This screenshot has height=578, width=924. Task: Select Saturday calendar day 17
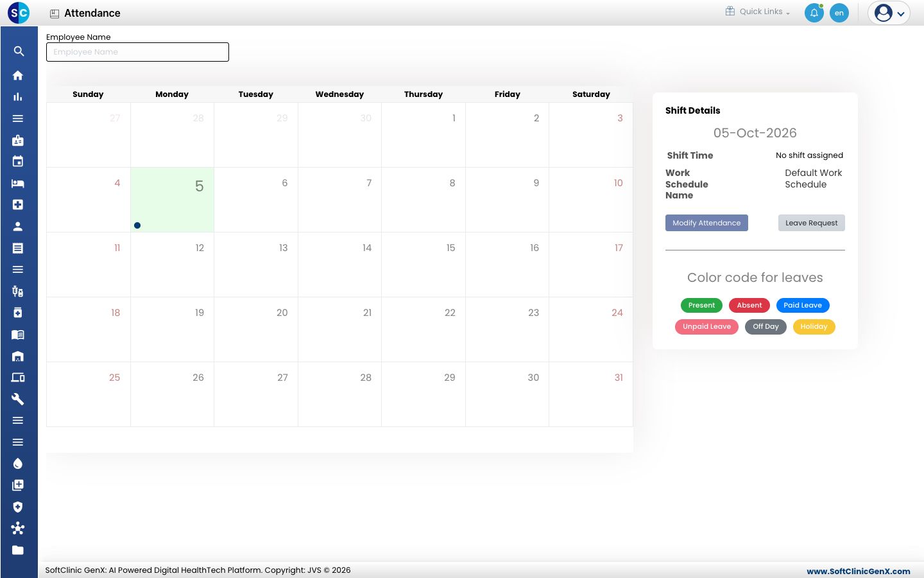[591, 265]
